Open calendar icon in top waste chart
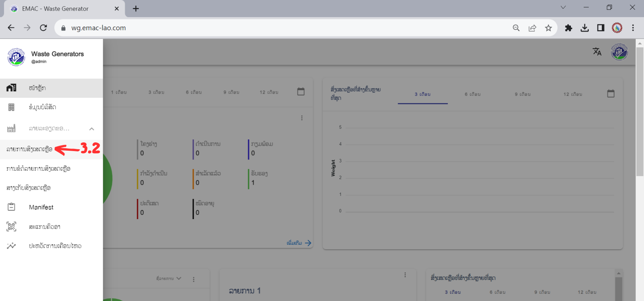This screenshot has width=644, height=301. click(x=611, y=94)
